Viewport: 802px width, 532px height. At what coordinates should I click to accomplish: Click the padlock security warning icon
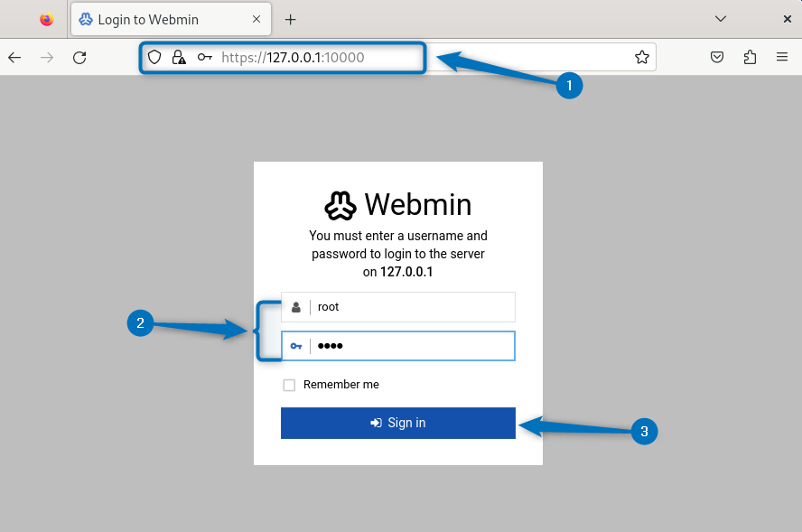click(x=179, y=57)
